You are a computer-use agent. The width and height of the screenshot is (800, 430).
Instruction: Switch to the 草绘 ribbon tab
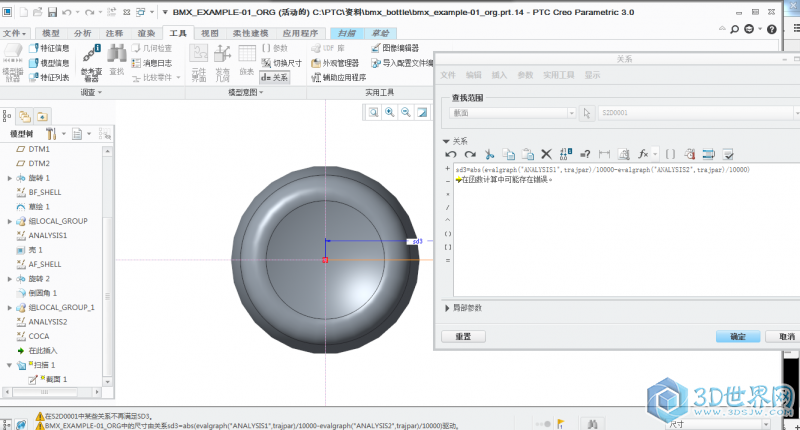pyautogui.click(x=380, y=33)
